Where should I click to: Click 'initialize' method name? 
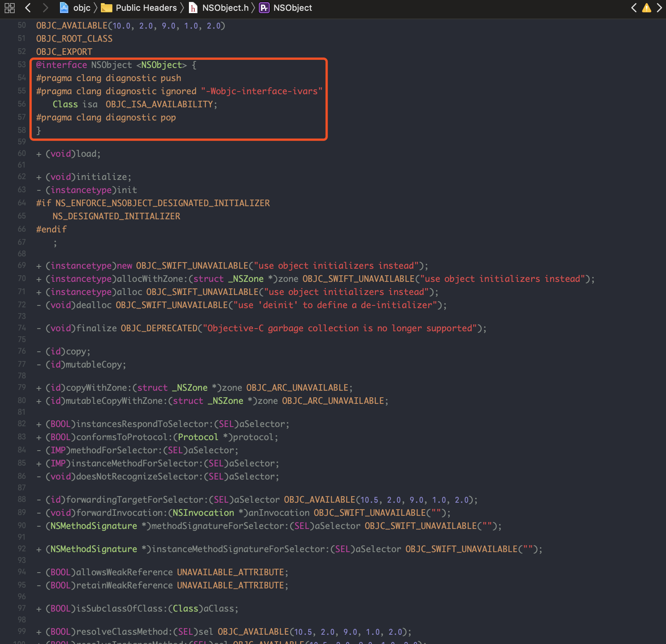point(102,177)
